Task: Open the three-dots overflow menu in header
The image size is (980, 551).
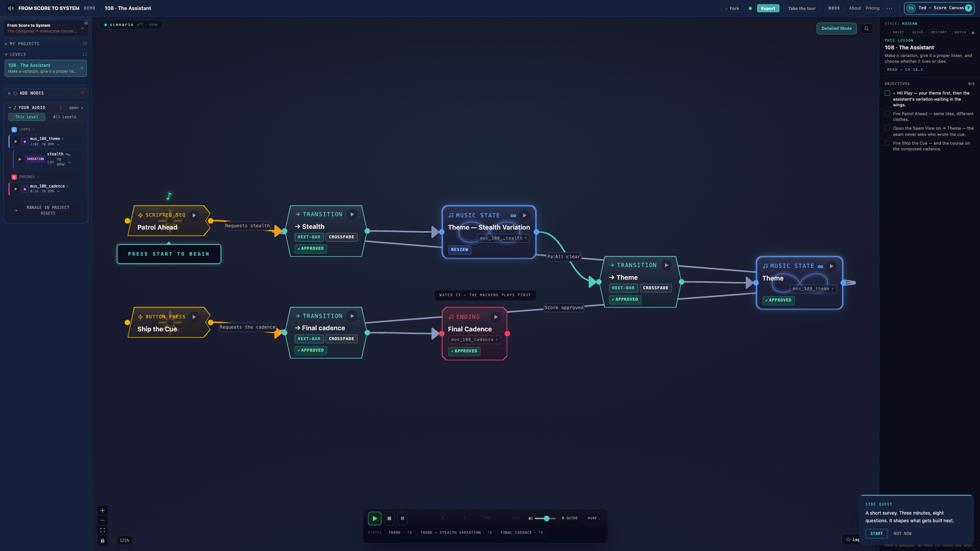Action: tap(889, 8)
